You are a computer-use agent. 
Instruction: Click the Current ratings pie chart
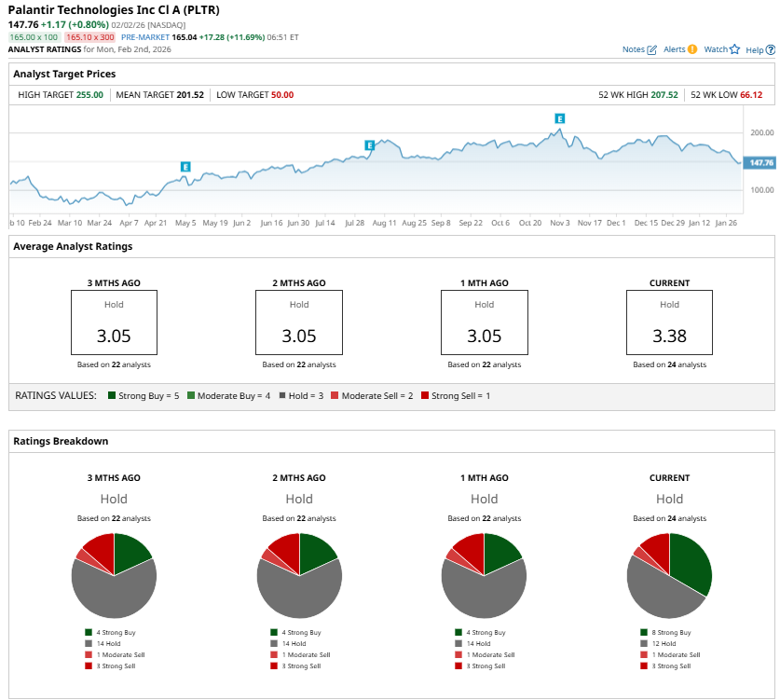tap(669, 575)
